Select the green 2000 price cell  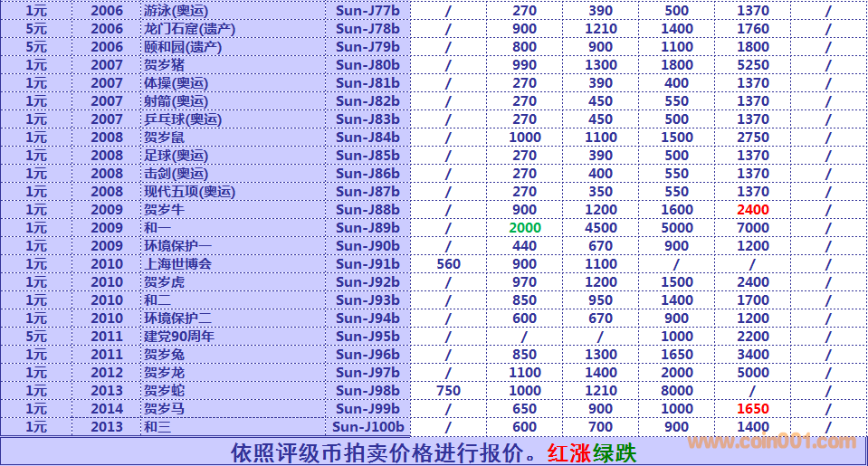click(x=524, y=228)
